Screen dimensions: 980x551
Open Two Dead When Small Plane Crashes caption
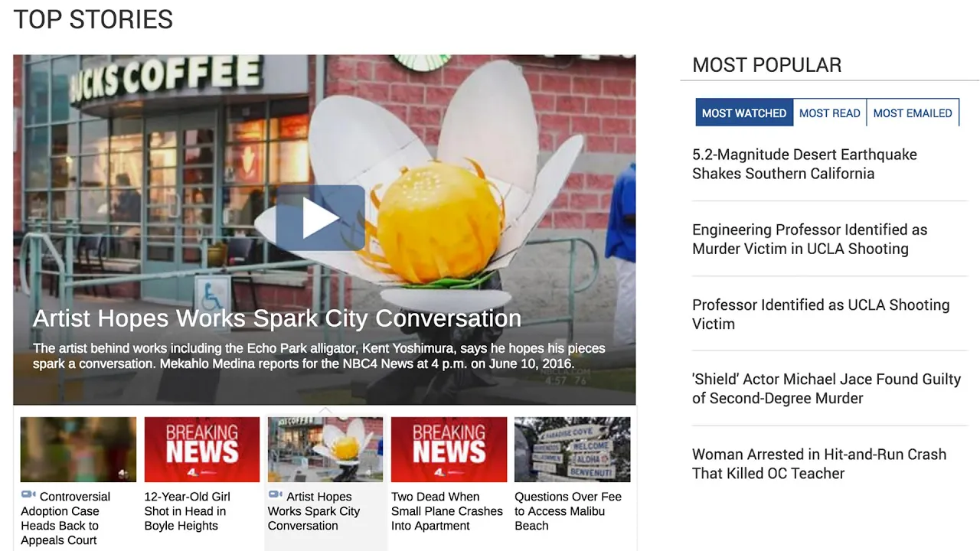pyautogui.click(x=447, y=511)
